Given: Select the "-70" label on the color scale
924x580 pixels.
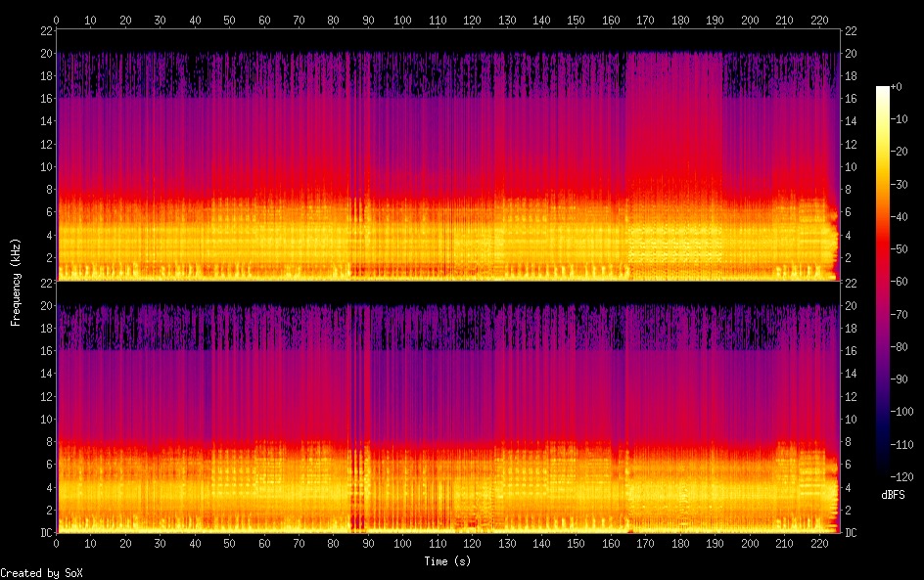Looking at the screenshot, I should pos(899,314).
